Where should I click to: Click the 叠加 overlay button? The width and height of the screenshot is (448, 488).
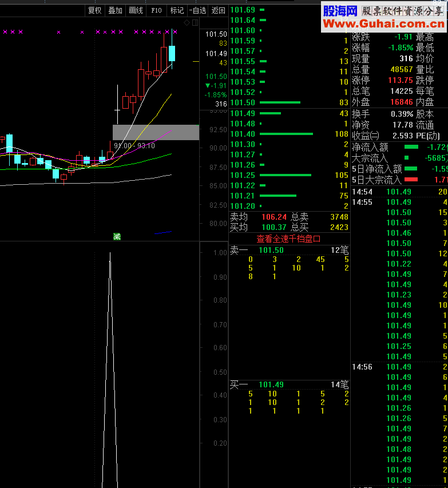point(115,10)
